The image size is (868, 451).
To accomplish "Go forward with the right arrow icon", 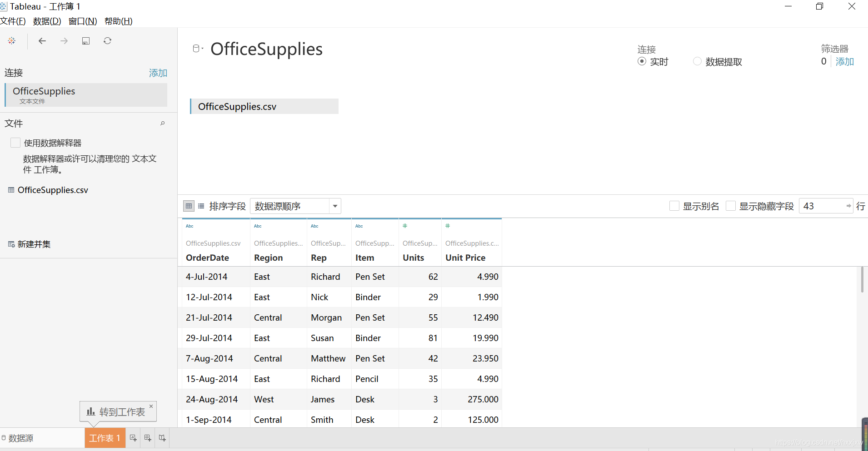I will [x=64, y=41].
